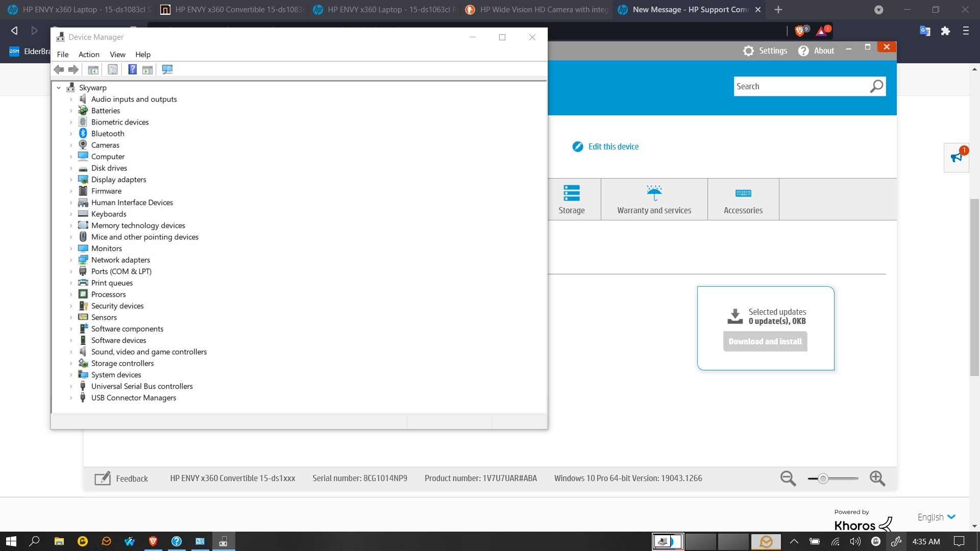Show hidden tray icons chevron
The image size is (980, 551).
[794, 541]
